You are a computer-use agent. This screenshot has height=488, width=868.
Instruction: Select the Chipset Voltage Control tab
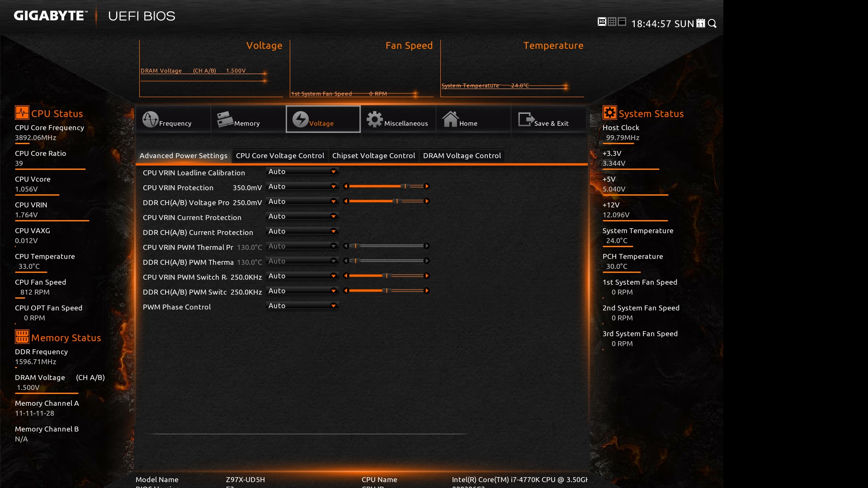click(x=373, y=155)
